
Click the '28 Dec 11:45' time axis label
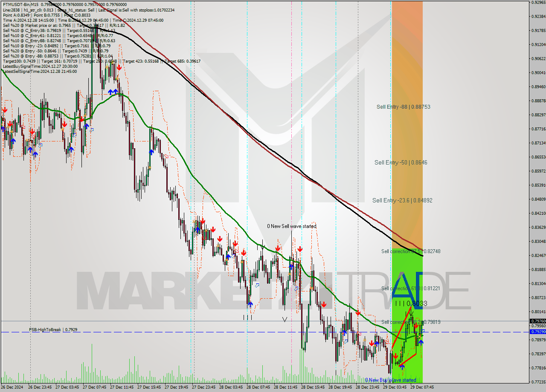286,387
